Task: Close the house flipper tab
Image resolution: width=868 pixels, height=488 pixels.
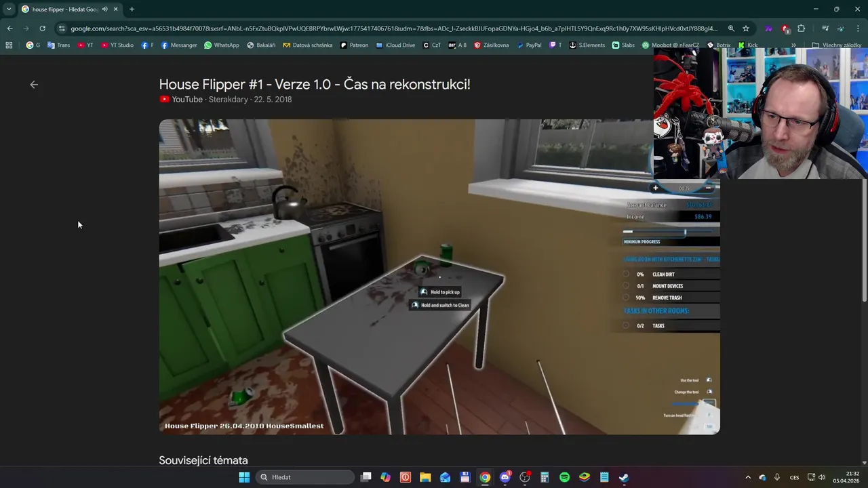Action: (x=115, y=9)
